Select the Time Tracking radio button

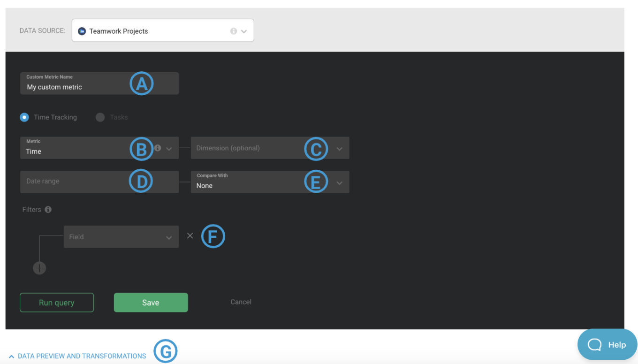tap(24, 117)
